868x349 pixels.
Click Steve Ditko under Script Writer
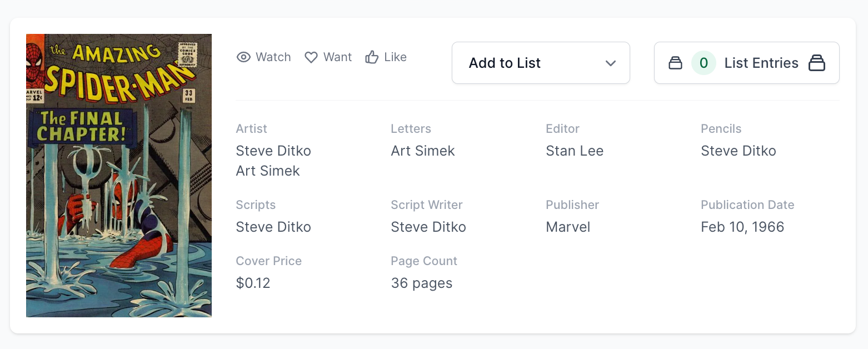(x=428, y=227)
